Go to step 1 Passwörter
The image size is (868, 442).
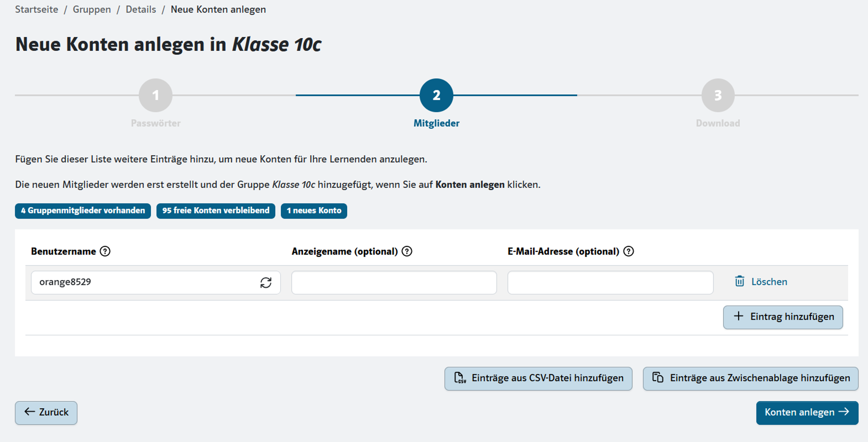coord(156,95)
